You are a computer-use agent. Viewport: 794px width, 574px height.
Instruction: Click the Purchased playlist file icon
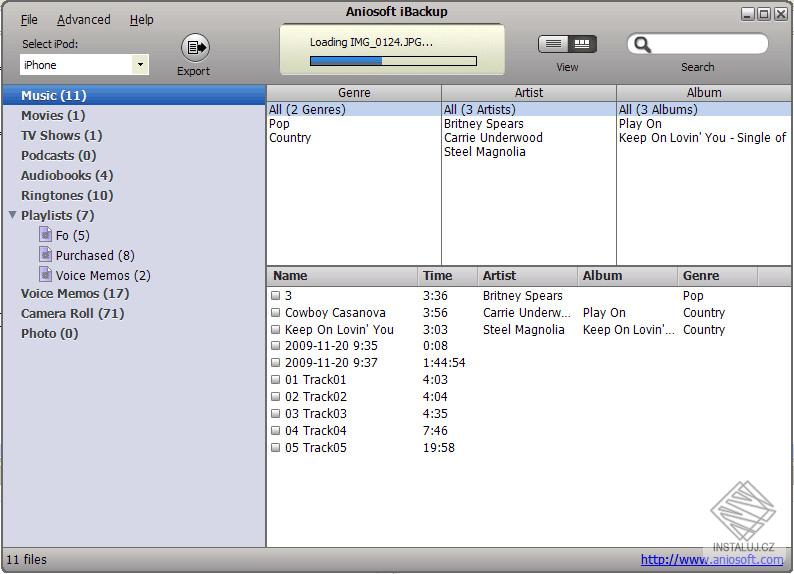46,254
